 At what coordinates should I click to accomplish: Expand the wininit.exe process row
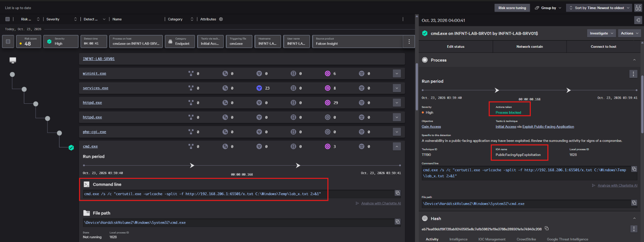pos(397,74)
